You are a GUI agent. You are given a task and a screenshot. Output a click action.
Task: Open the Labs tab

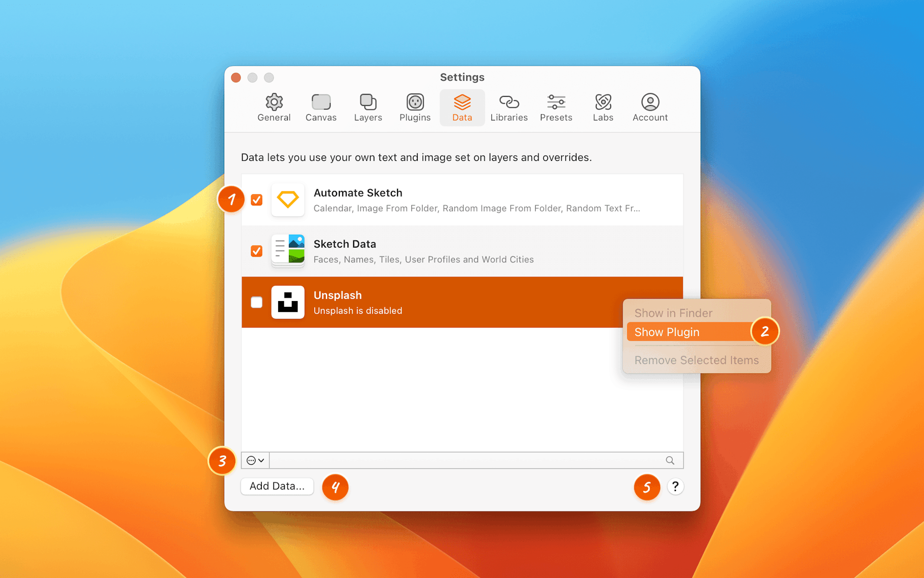coord(603,108)
